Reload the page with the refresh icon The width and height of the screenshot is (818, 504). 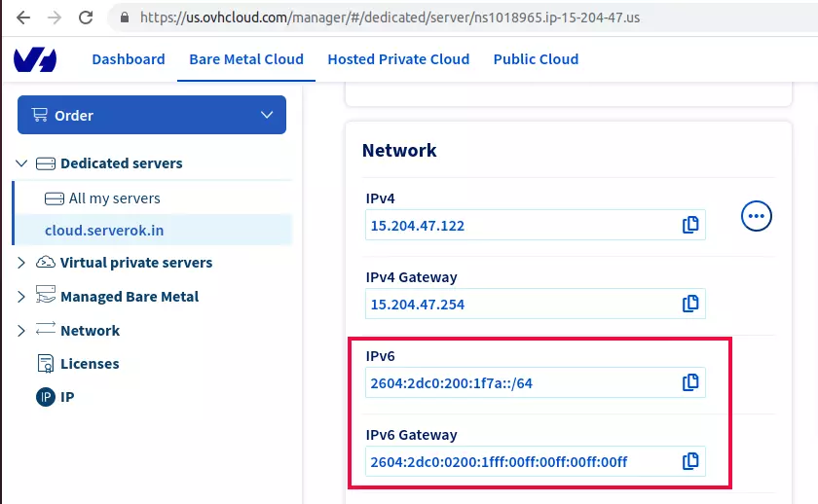(x=86, y=18)
